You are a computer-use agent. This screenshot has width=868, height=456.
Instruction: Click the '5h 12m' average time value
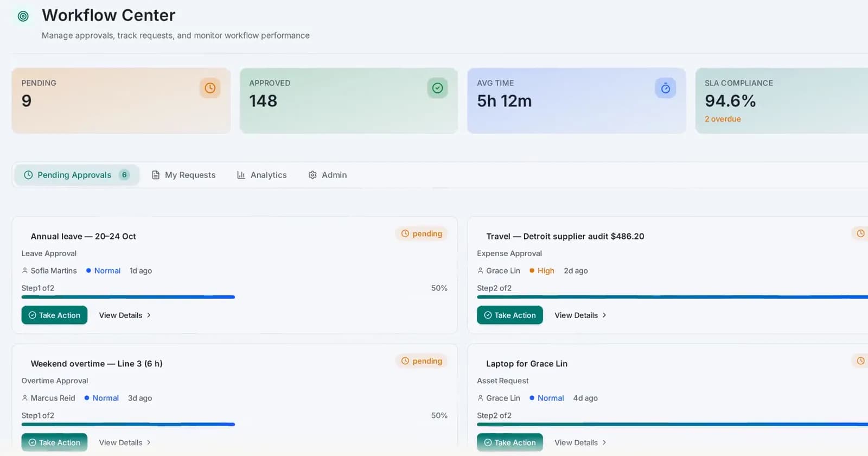point(504,101)
